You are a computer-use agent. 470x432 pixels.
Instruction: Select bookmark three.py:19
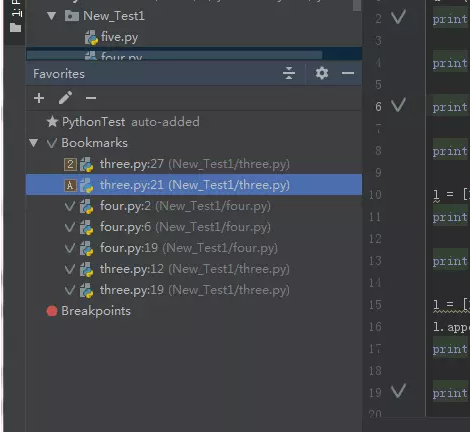[194, 290]
